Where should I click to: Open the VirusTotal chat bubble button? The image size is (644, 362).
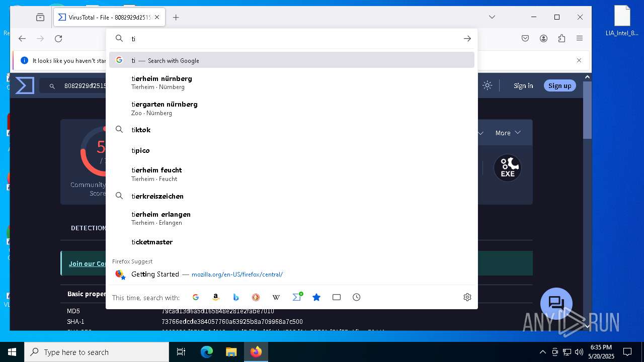(x=556, y=304)
